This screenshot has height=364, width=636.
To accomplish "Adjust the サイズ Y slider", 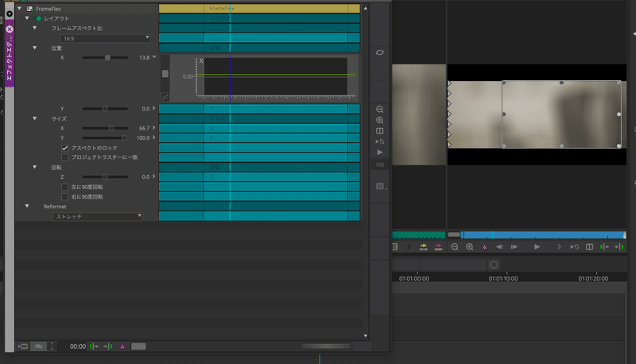I will pos(125,137).
